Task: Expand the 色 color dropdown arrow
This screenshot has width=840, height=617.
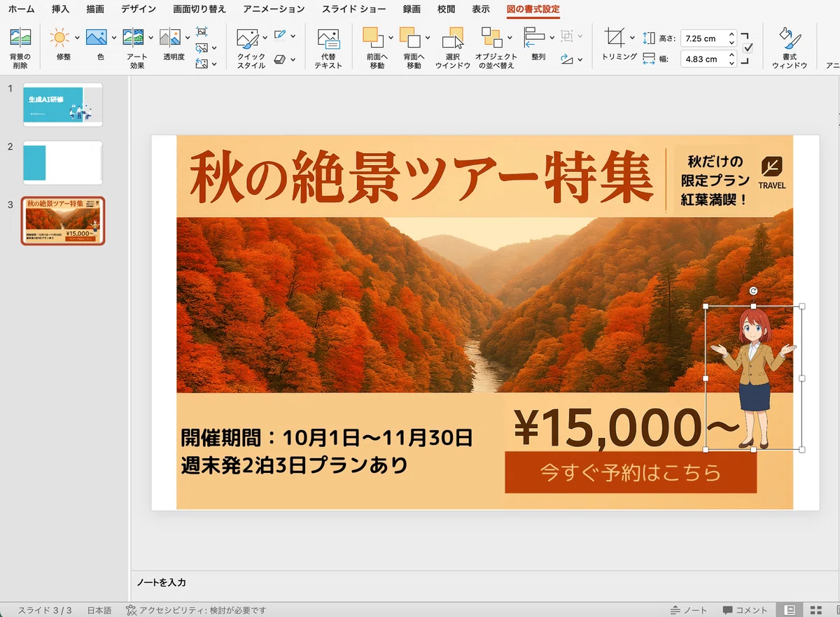Action: click(x=113, y=37)
